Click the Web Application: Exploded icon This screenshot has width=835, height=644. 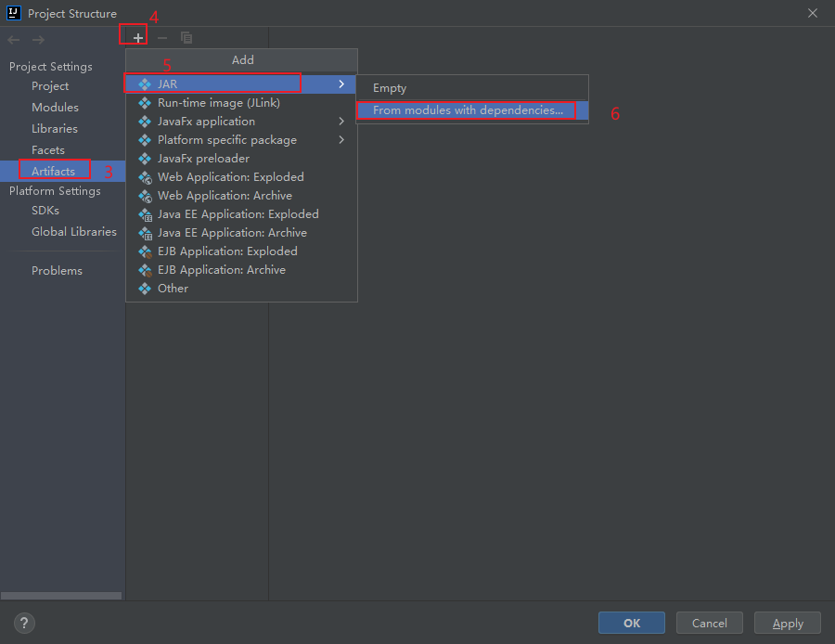(x=146, y=177)
